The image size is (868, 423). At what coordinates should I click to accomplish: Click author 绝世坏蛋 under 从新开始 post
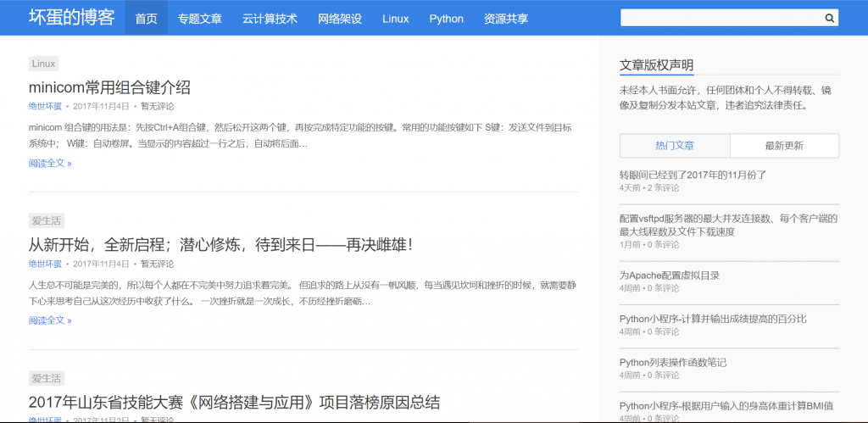coord(45,264)
